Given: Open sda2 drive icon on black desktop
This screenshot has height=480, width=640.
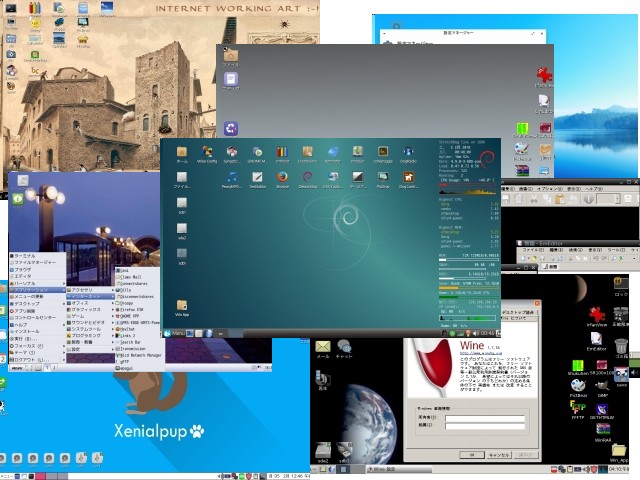Looking at the screenshot, I should pos(323,450).
